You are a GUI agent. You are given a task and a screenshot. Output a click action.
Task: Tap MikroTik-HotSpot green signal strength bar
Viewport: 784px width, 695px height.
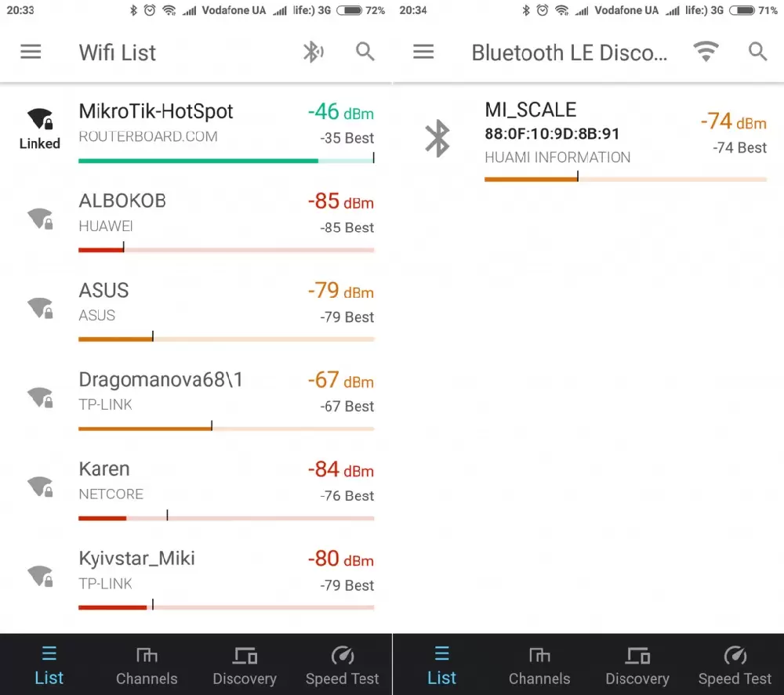click(227, 160)
